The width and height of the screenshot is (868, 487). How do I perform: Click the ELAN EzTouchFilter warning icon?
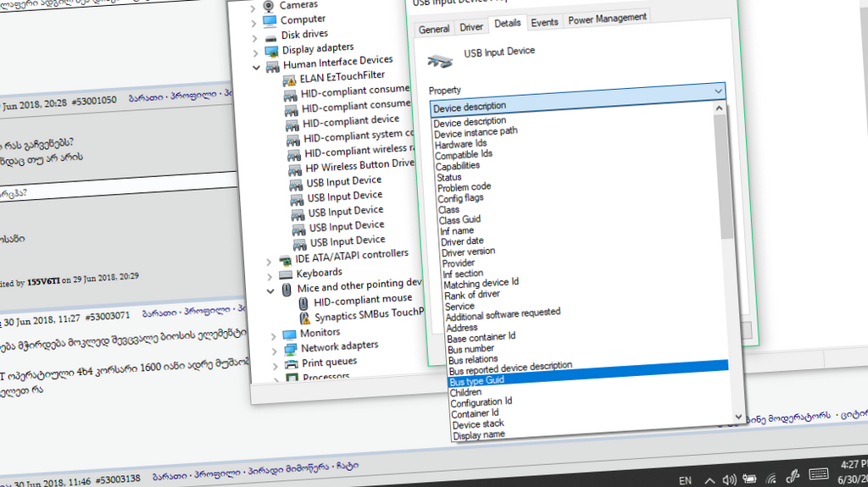(290, 80)
